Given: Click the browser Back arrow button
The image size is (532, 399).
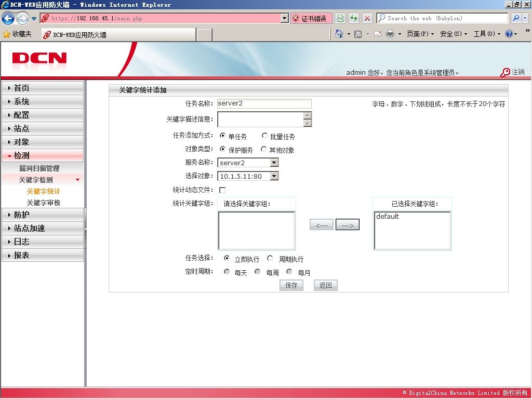Looking at the screenshot, I should click(8, 18).
